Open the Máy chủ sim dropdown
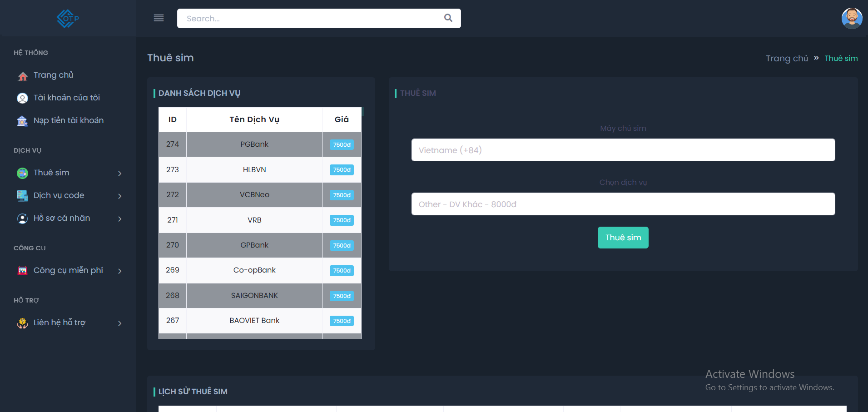The width and height of the screenshot is (868, 412). (x=623, y=150)
